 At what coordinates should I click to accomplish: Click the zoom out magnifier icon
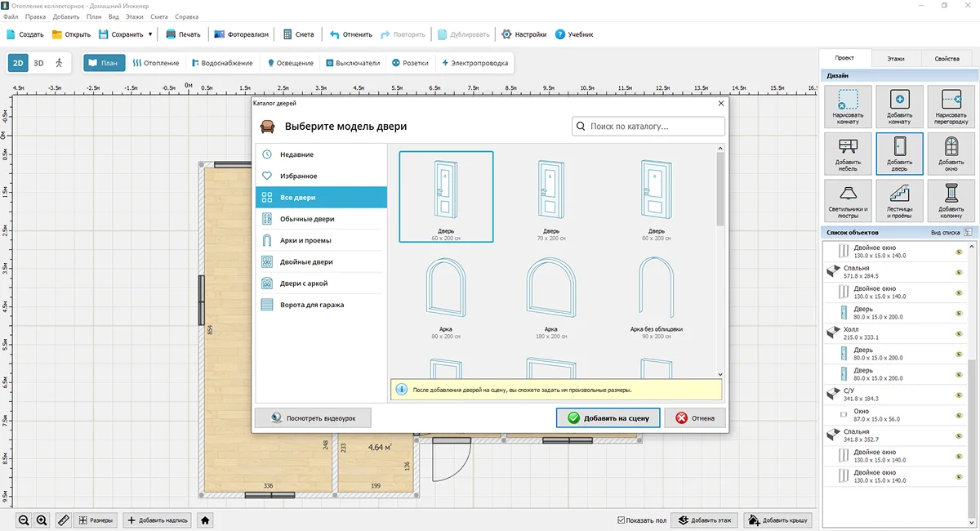[x=24, y=520]
